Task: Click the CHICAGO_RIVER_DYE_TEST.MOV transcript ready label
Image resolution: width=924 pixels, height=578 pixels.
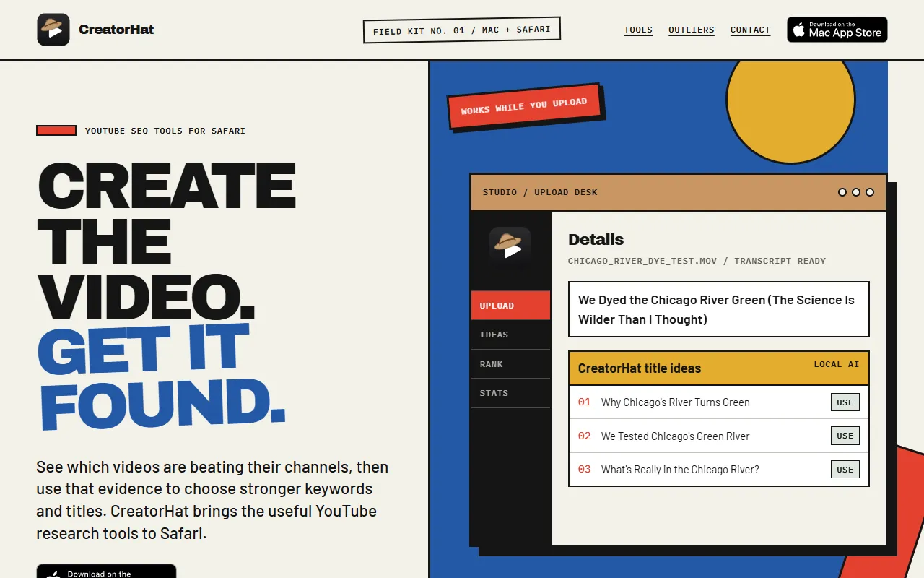Action: click(697, 261)
